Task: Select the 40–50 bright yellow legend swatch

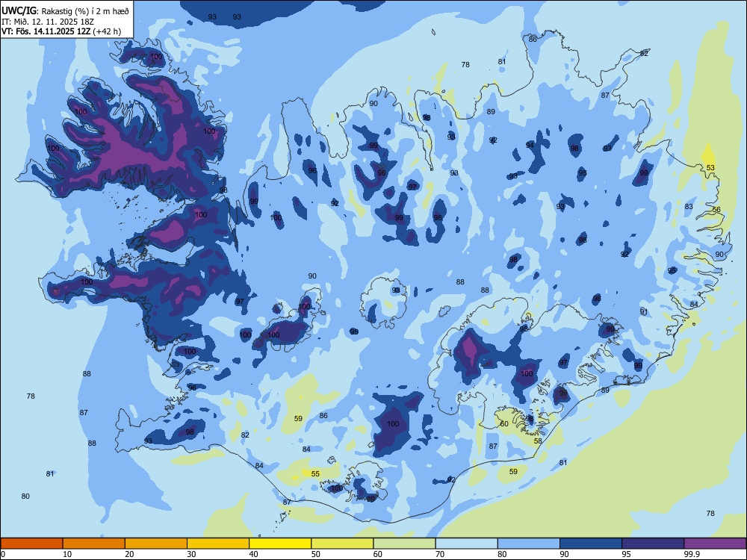Action: click(280, 544)
